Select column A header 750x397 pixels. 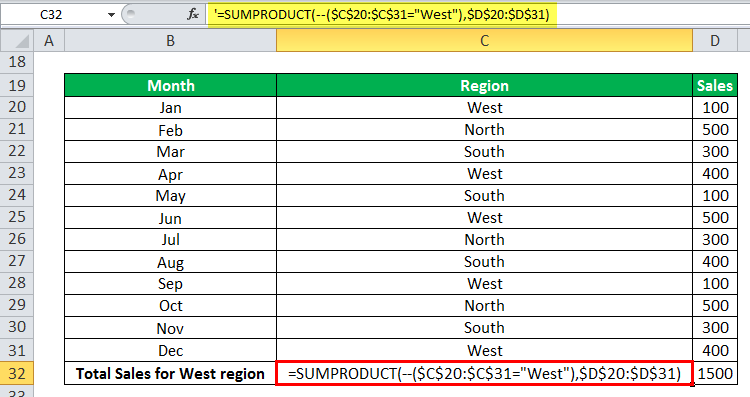click(49, 41)
